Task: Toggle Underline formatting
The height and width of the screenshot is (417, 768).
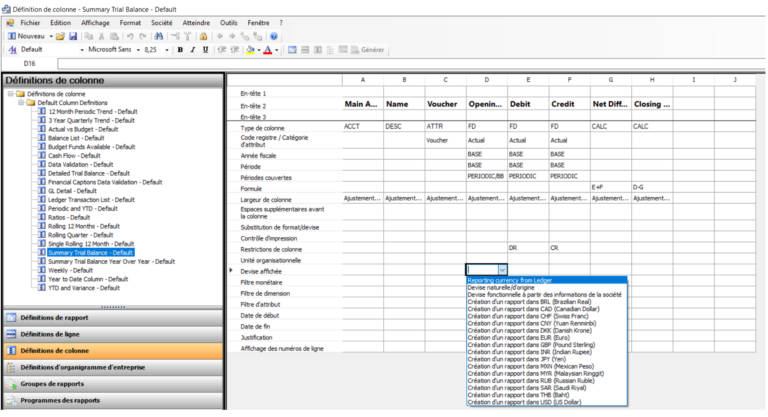Action: (x=204, y=49)
